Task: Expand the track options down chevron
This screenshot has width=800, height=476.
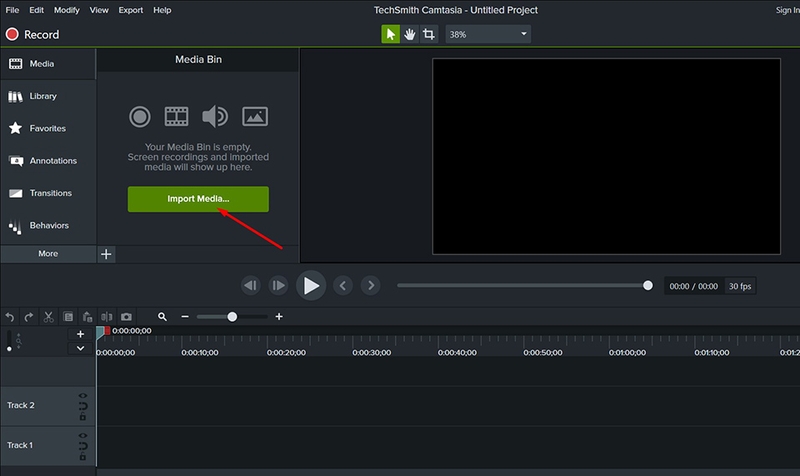Action: tap(80, 348)
